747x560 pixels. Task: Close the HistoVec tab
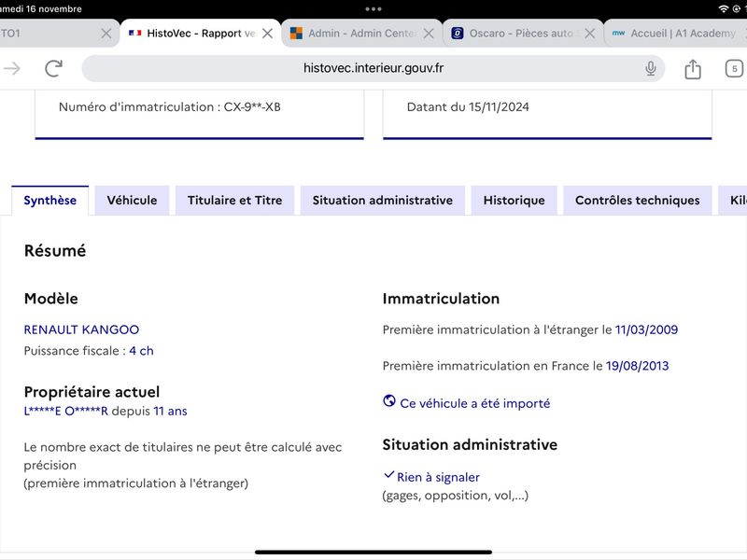268,34
